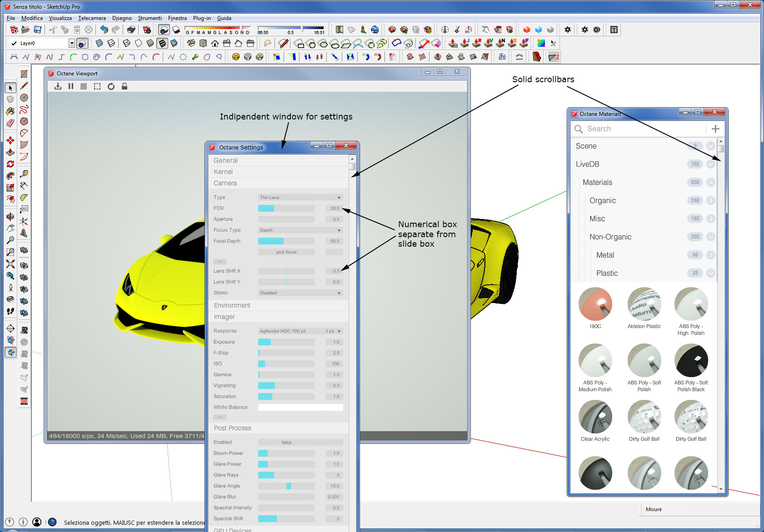Activate the Walk footprints tool

(10, 311)
